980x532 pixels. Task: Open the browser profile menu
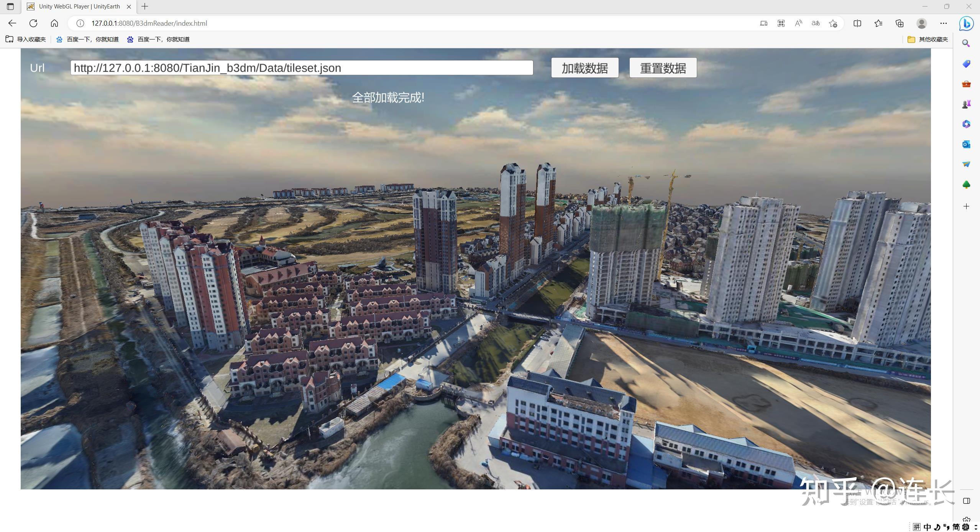pyautogui.click(x=921, y=23)
